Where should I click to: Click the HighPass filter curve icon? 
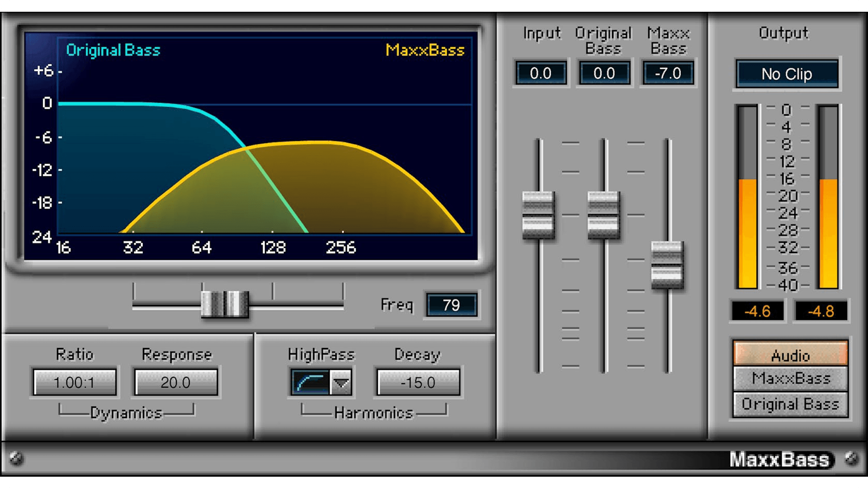point(311,383)
